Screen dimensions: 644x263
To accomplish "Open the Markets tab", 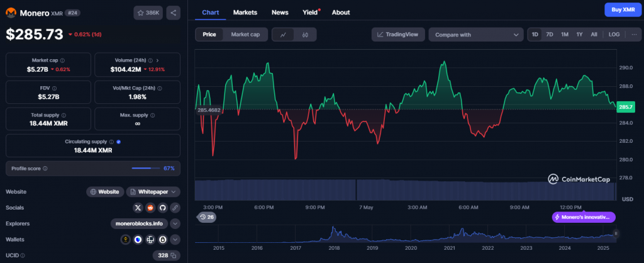I will (x=245, y=13).
